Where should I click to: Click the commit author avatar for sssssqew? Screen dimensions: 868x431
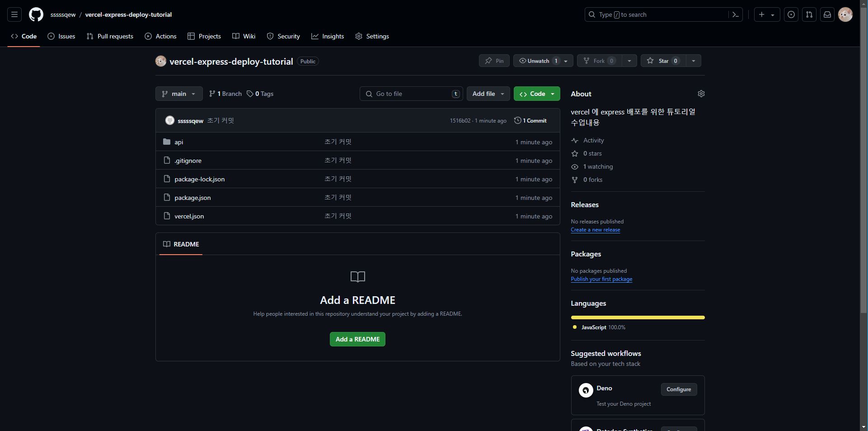(170, 120)
